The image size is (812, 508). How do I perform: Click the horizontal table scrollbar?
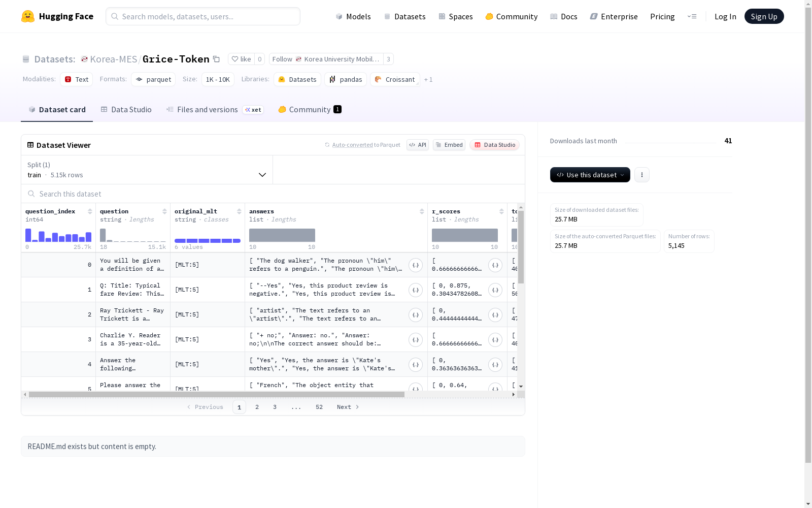click(x=217, y=394)
